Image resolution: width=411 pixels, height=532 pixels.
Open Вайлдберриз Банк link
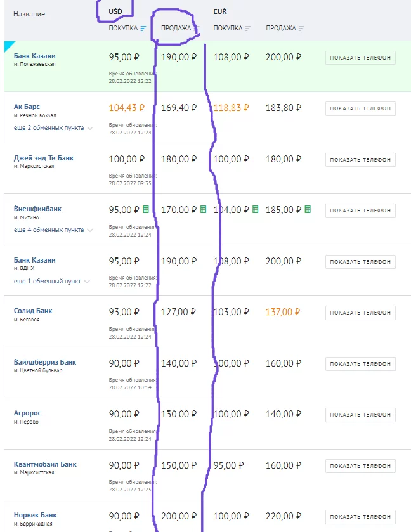coord(45,362)
